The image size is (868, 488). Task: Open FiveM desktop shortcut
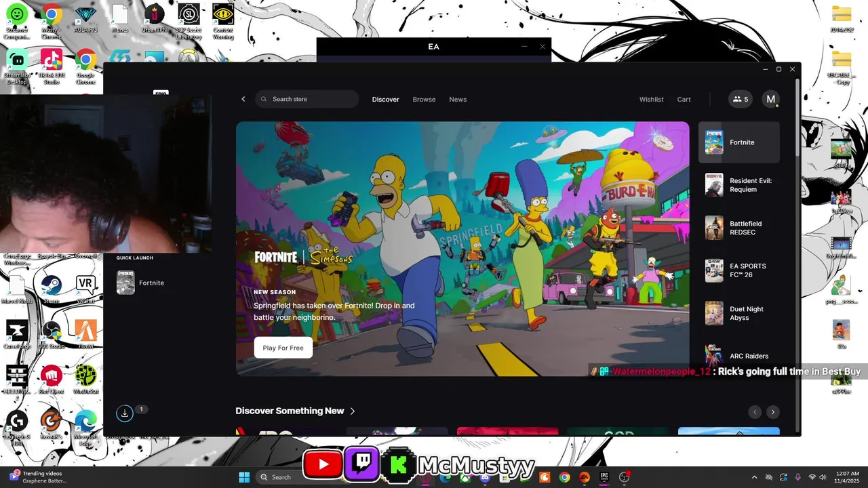(x=85, y=334)
